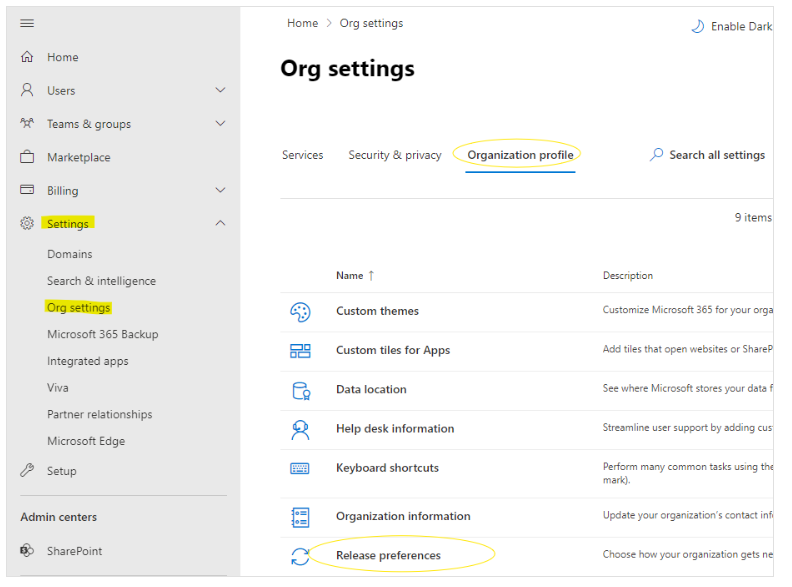Expand the Billing section chevron
The image size is (792, 587).
tap(220, 190)
